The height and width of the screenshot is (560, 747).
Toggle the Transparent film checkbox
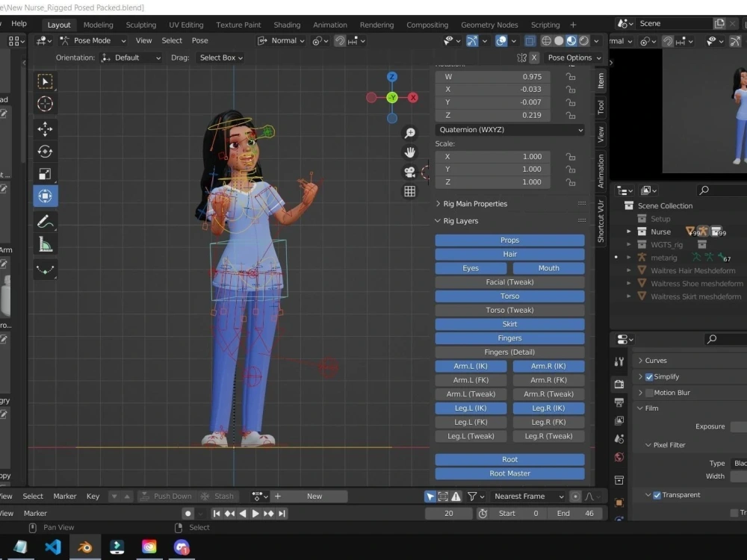coord(657,495)
